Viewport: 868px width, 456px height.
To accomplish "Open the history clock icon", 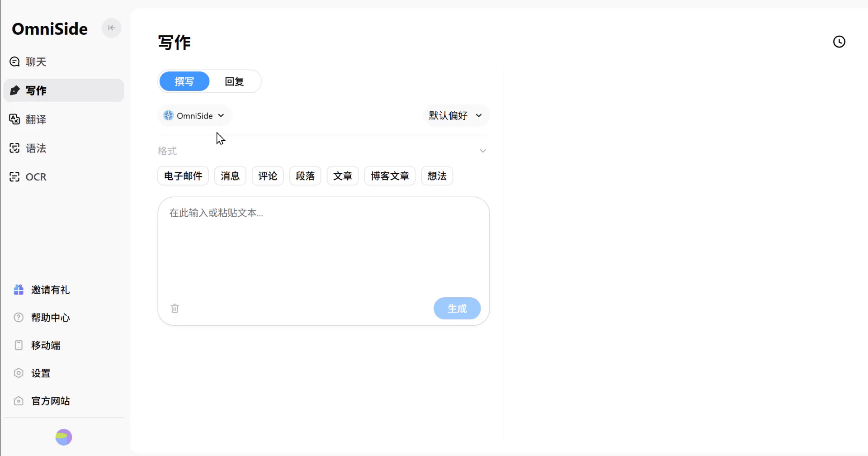I will [839, 42].
